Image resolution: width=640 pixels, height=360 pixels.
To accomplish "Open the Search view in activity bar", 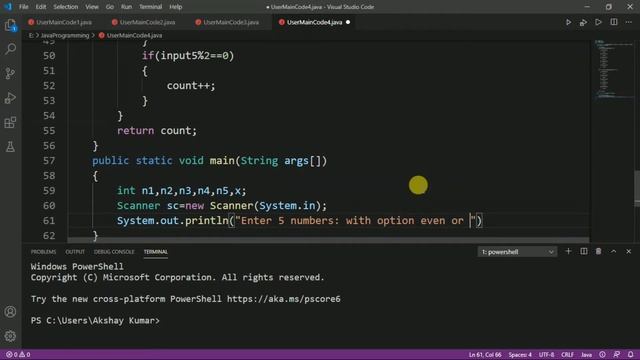I will pos(10,49).
